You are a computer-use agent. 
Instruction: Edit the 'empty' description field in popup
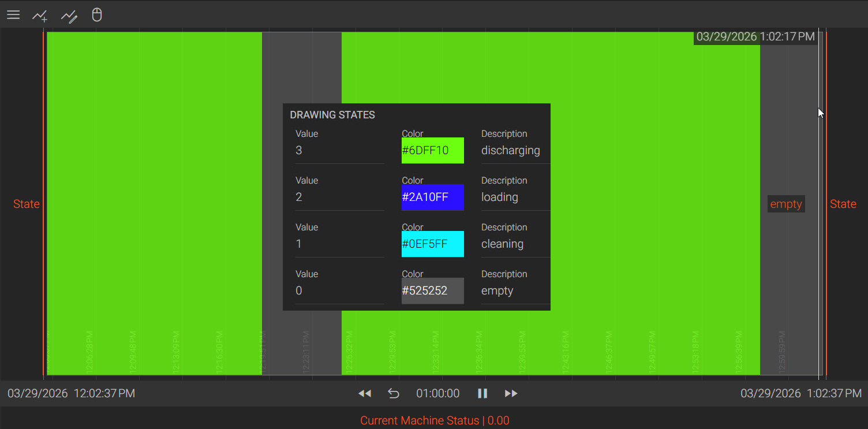point(515,291)
